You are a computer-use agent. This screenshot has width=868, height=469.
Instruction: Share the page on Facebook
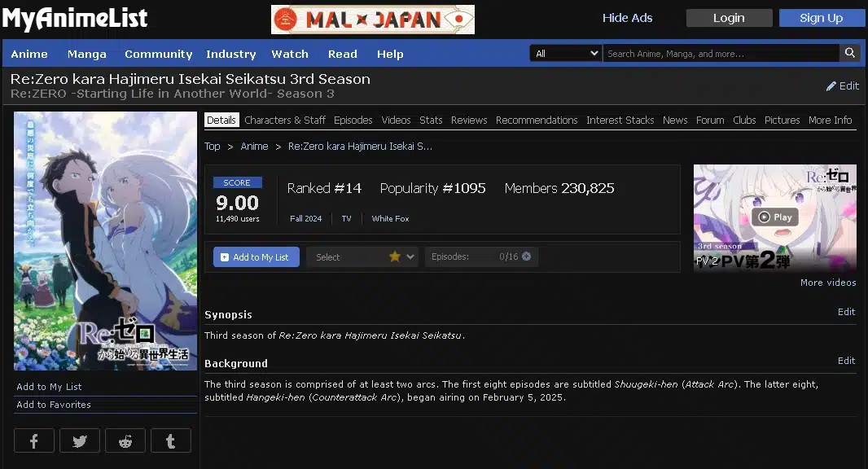34,441
